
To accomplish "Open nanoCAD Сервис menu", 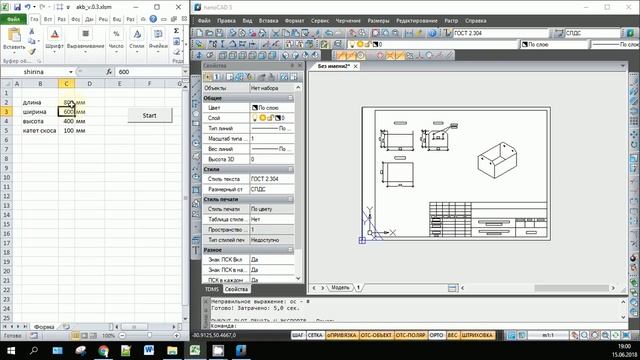I will tap(320, 20).
